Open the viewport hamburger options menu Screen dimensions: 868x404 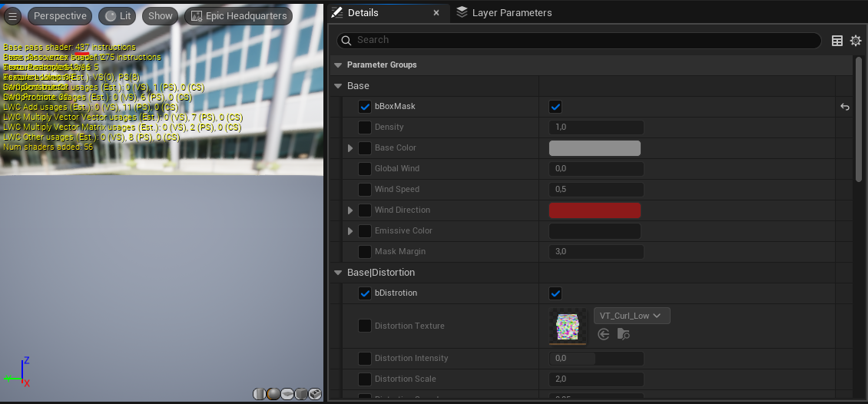click(x=12, y=16)
